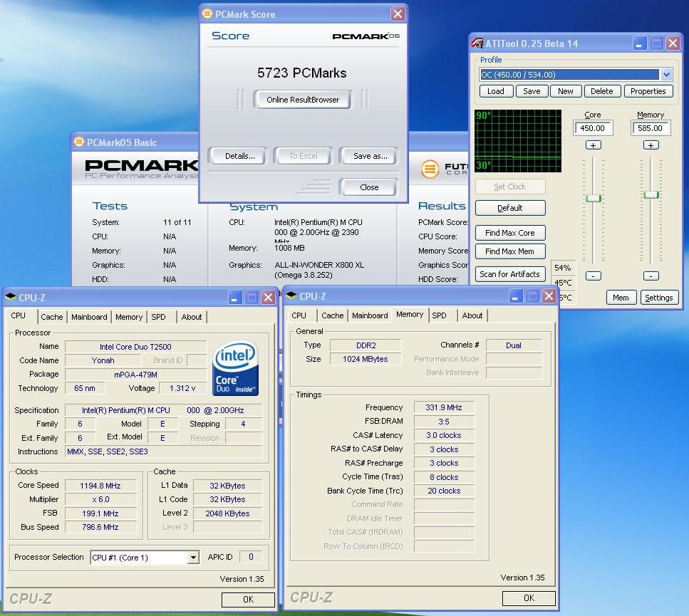Click the Default clocks button in ATITool
689x616 pixels.
point(509,208)
